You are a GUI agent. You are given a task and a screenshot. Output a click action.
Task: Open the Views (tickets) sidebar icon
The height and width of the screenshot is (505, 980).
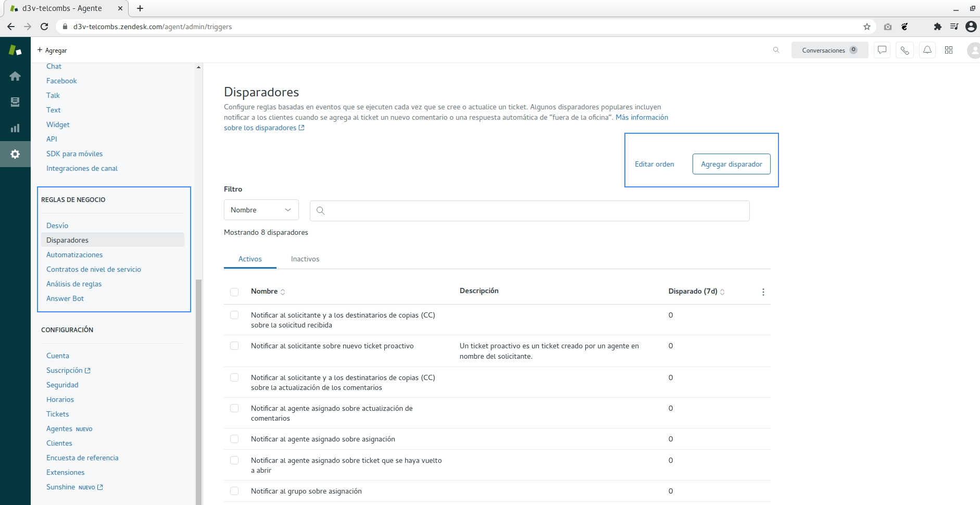(x=15, y=102)
